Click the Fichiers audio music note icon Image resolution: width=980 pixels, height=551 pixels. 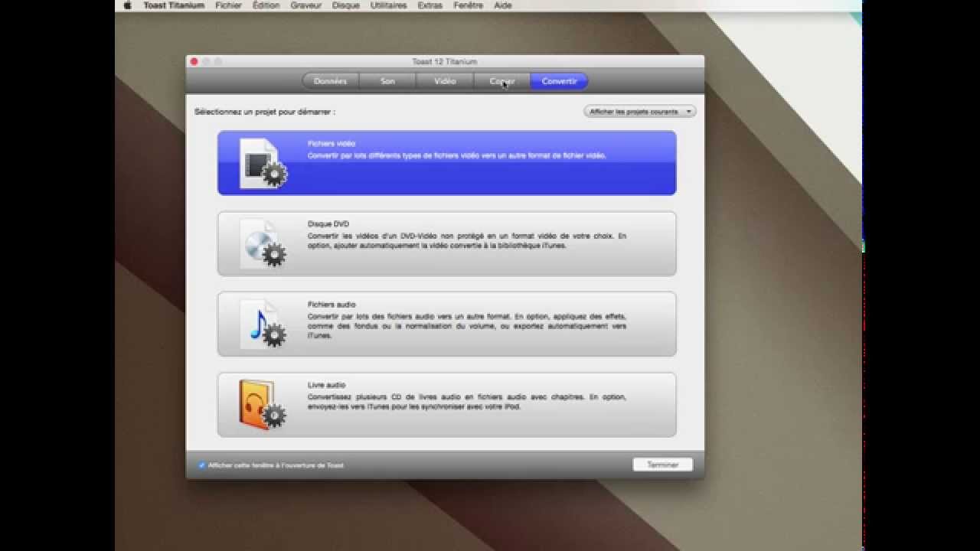tap(263, 324)
